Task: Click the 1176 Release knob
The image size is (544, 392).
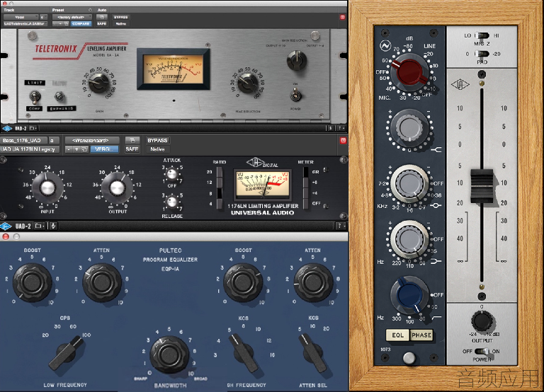Action: coord(172,202)
